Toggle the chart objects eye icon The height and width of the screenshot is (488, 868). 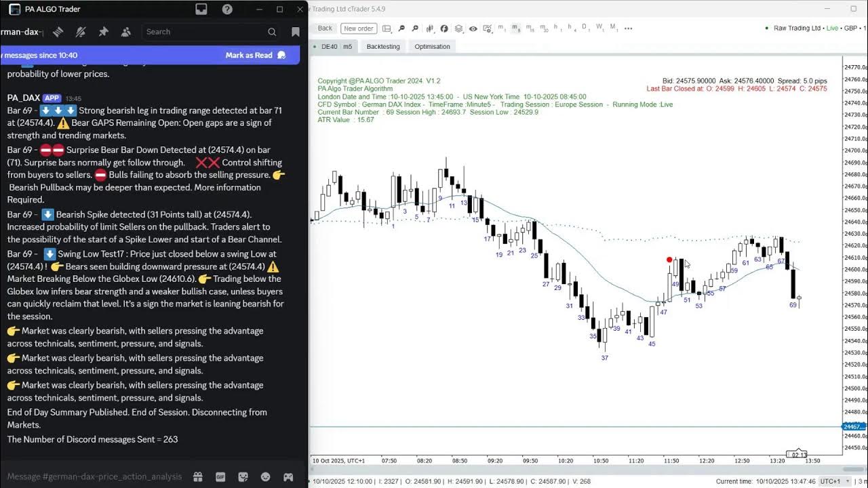click(472, 28)
